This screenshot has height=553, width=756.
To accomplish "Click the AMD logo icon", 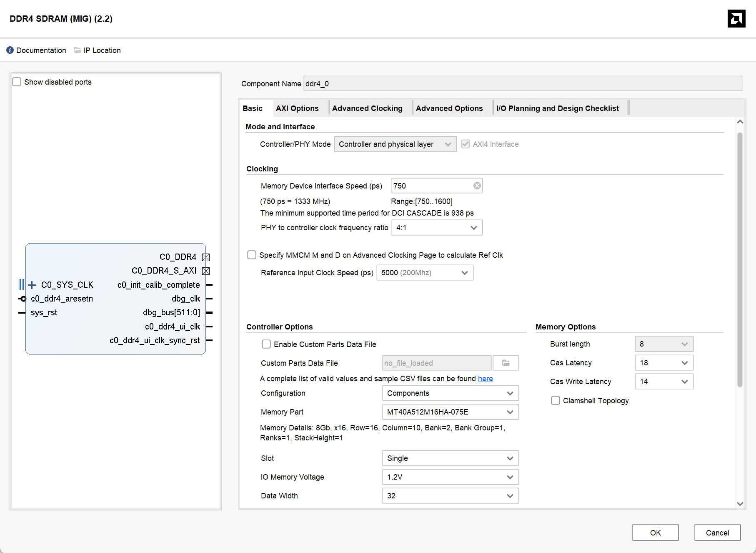I will click(x=736, y=19).
